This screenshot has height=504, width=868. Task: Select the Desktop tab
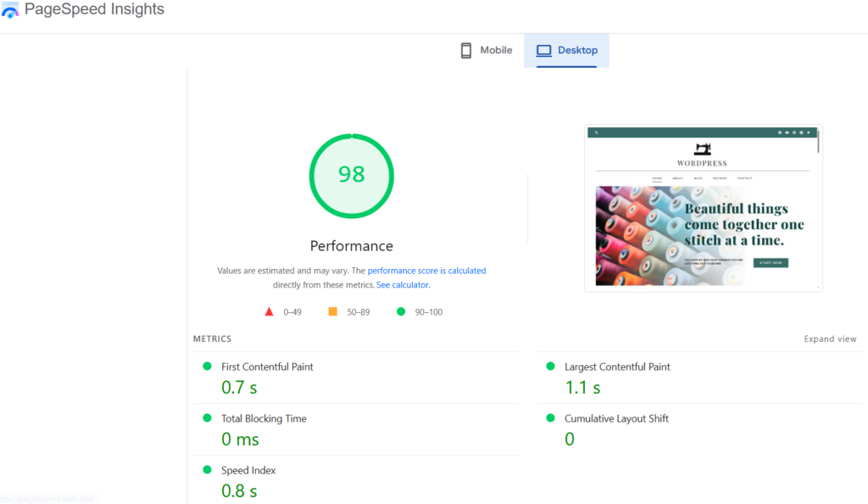(x=567, y=50)
